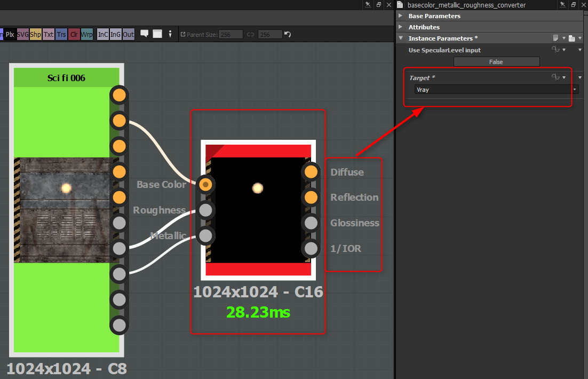Reset parent size with undo arrow
Image resolution: width=588 pixels, height=379 pixels.
(288, 34)
